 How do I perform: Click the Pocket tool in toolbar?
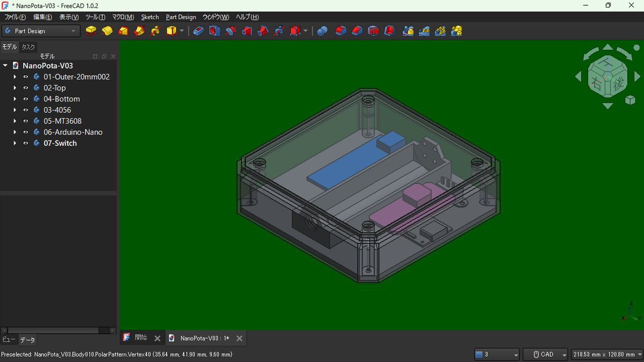click(199, 31)
